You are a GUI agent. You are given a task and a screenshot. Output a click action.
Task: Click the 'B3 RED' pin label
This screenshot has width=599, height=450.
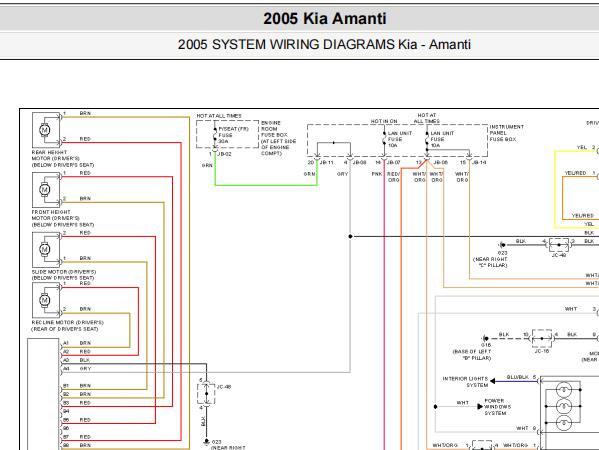pos(77,403)
